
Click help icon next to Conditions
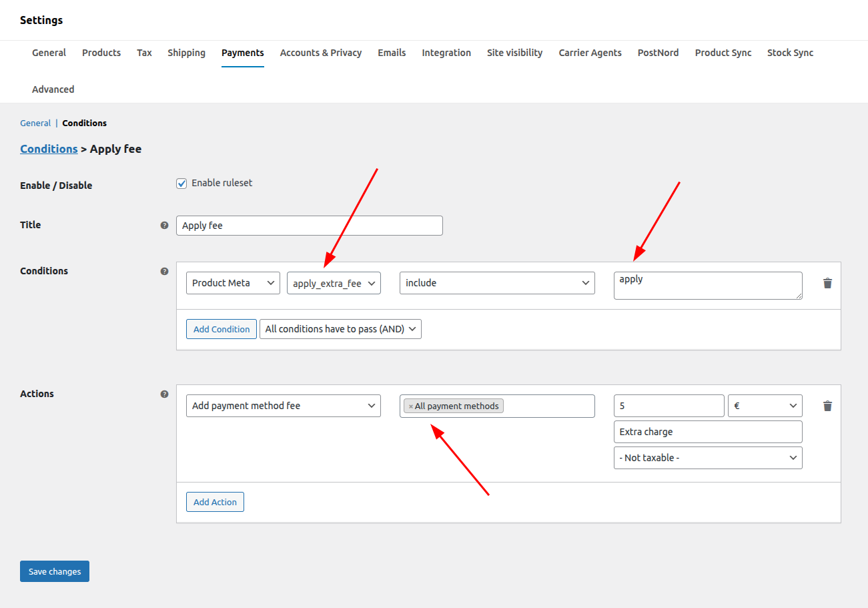click(x=164, y=272)
